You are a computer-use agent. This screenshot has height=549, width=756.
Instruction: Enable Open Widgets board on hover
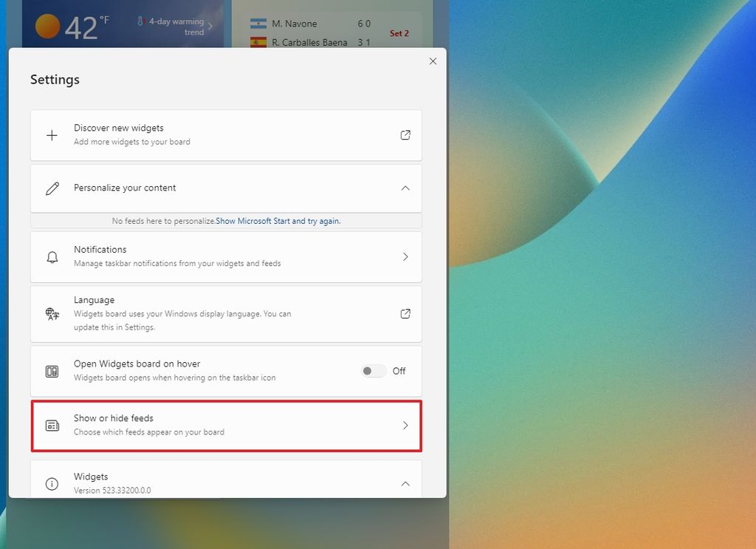(372, 370)
